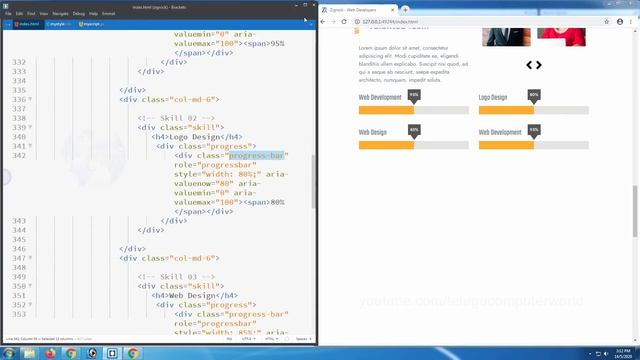Reload the page in Chrome
This screenshot has width=640, height=360.
[344, 22]
